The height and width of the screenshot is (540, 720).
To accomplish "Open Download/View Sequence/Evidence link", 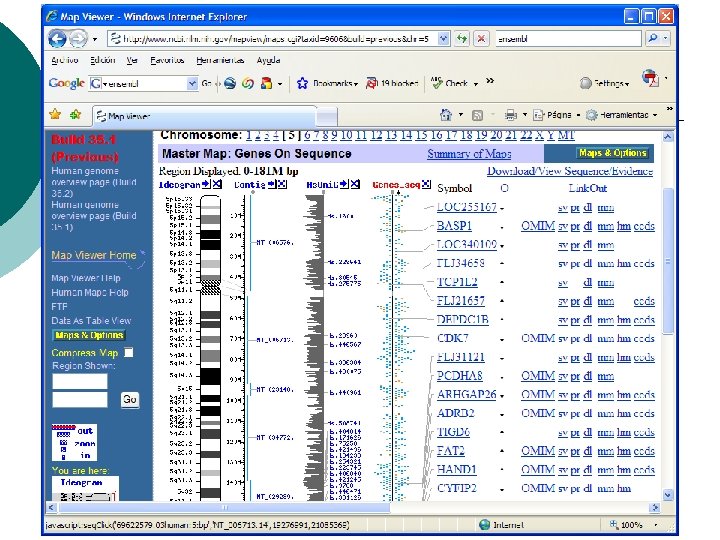I will pos(570,171).
